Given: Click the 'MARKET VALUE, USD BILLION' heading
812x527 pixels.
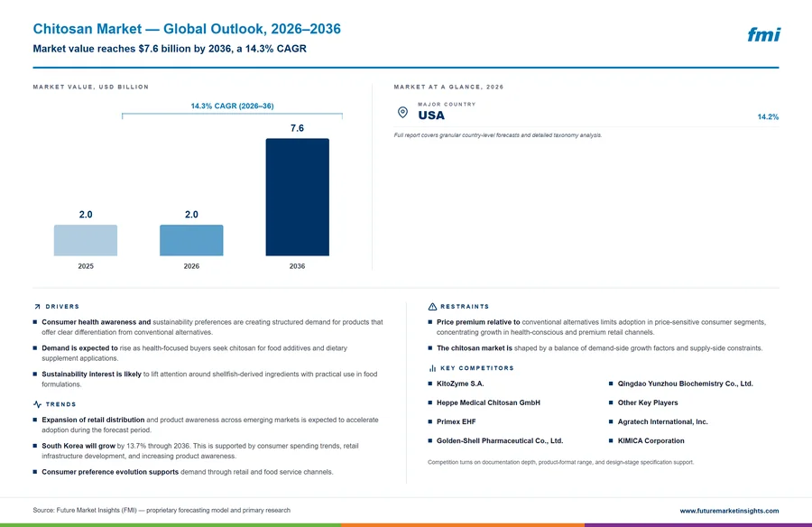Looking at the screenshot, I should [90, 87].
